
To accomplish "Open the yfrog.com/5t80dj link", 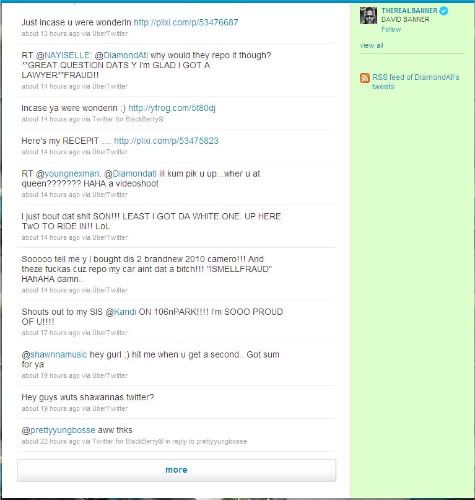I will (172, 108).
